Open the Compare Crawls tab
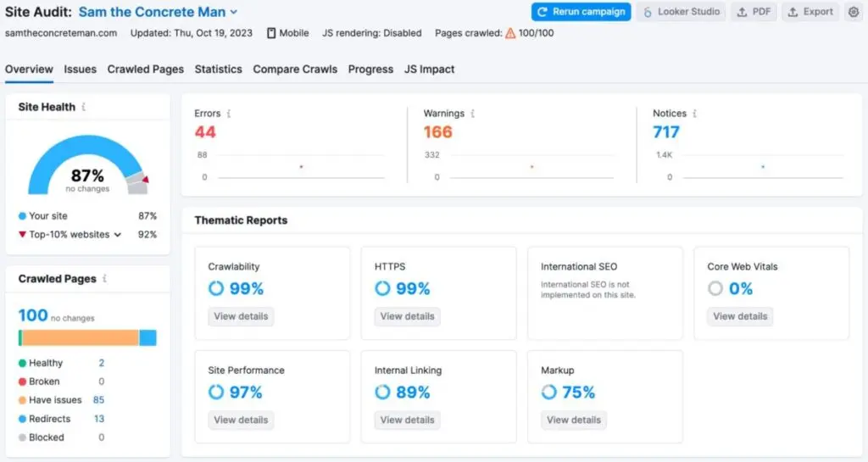868x462 pixels. tap(295, 70)
